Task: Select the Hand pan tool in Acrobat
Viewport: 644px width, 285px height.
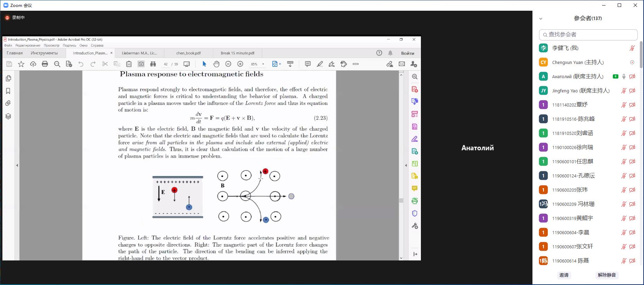Action: tap(216, 64)
